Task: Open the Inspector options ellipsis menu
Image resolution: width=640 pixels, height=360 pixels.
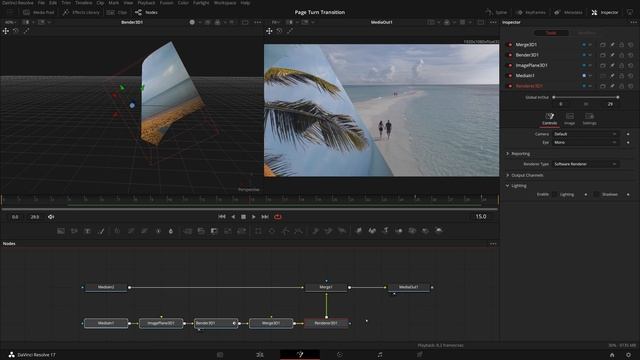Action: [x=633, y=22]
